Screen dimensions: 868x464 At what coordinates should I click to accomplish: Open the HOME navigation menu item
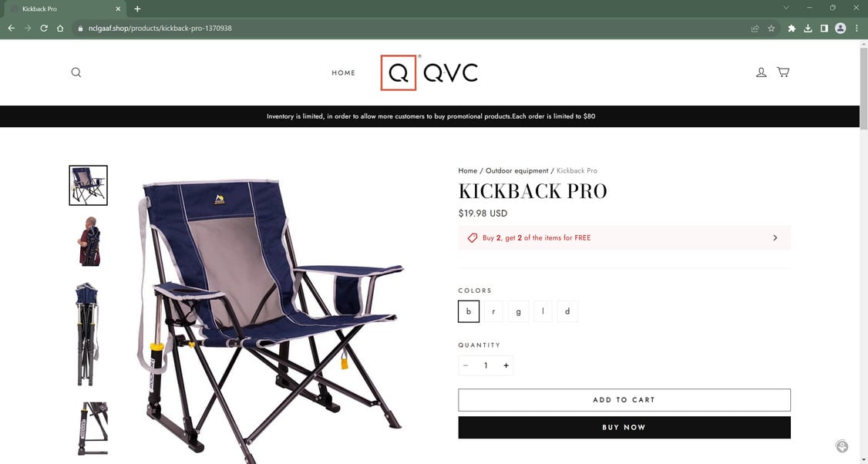click(344, 72)
